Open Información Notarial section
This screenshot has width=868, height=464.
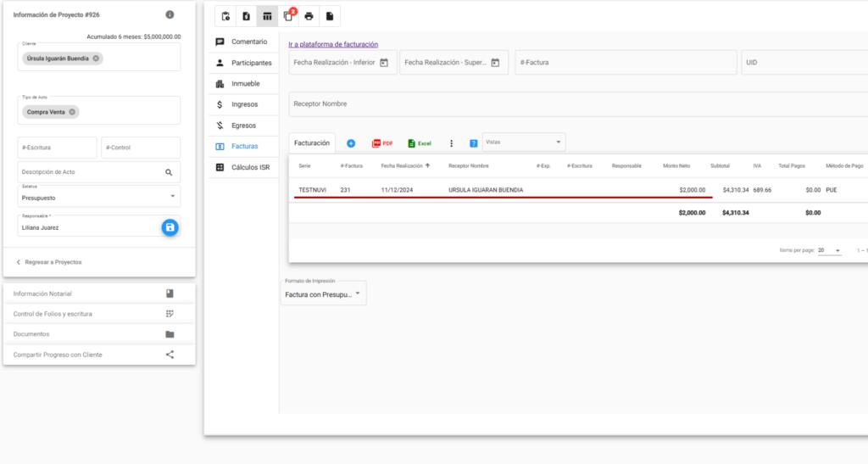[x=99, y=293]
